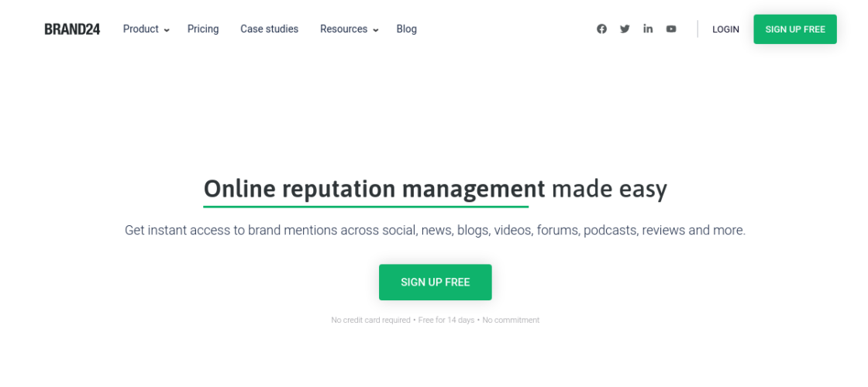Open the Product menu label
Viewport: 868px width, 387px height.
click(140, 29)
